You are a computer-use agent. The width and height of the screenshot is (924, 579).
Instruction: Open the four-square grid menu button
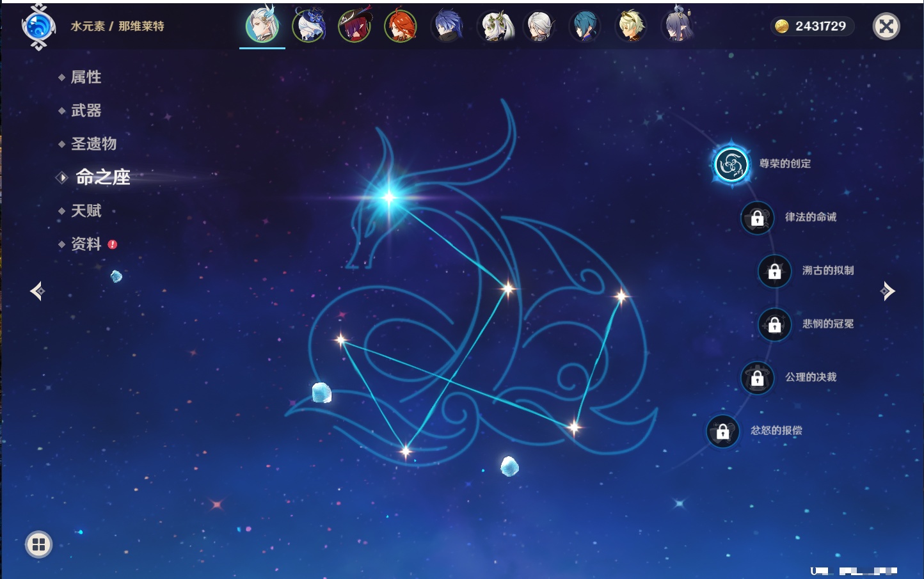(38, 544)
